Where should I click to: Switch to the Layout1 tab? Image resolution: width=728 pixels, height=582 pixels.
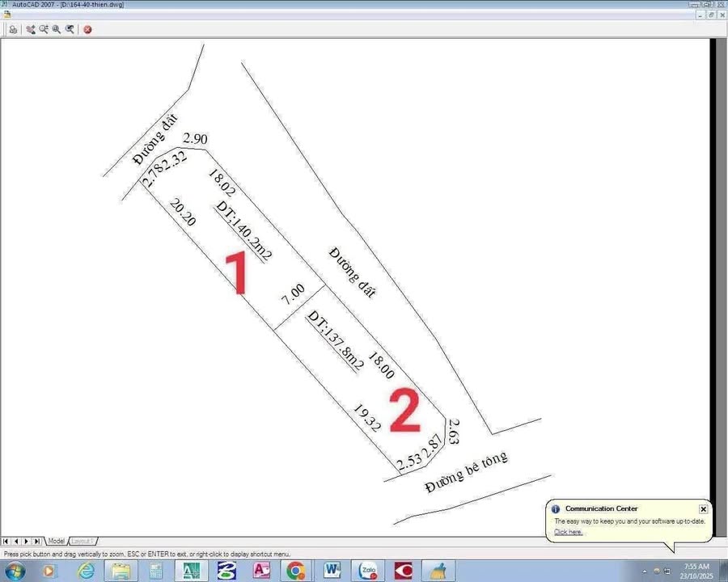(x=81, y=541)
